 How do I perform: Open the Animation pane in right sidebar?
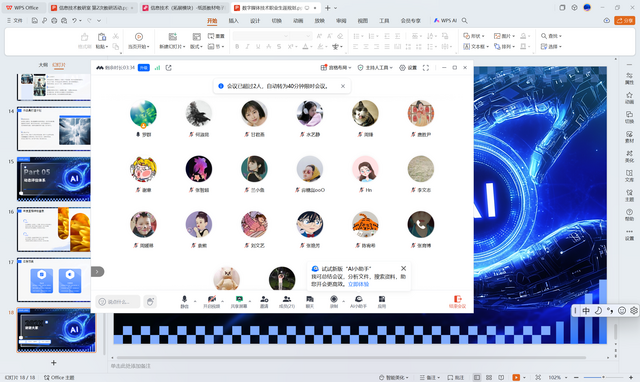tap(629, 98)
